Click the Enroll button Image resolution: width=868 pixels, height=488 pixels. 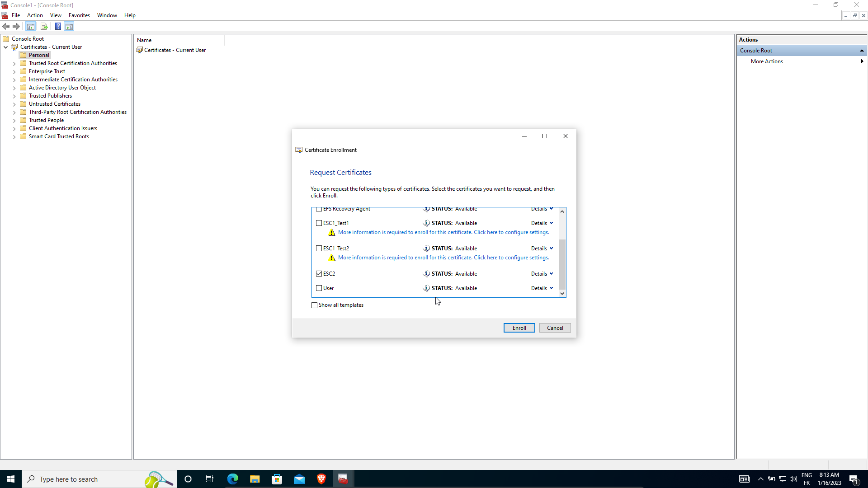(519, 328)
